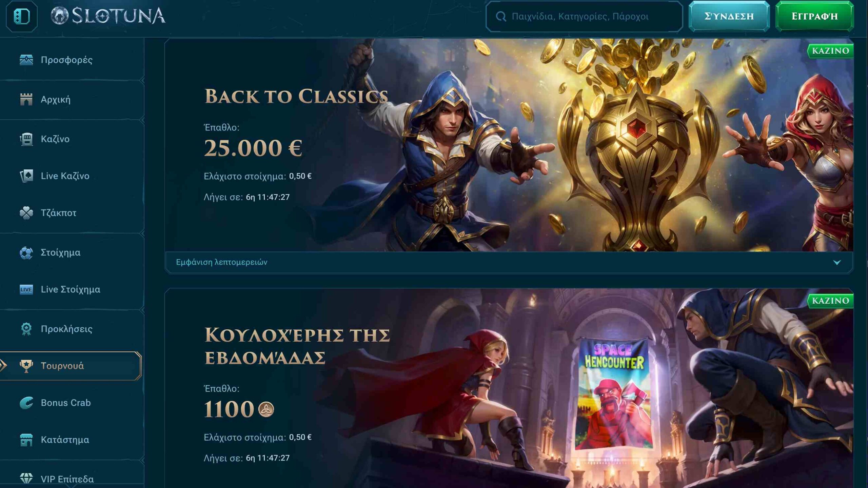Click the Σύνδεση login button
This screenshot has height=488, width=868.
(x=729, y=16)
